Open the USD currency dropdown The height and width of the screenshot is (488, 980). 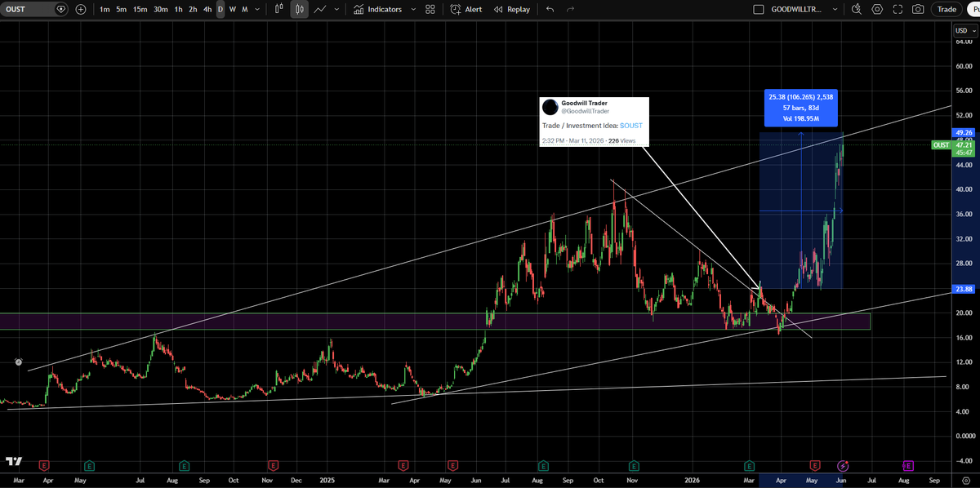coord(964,31)
